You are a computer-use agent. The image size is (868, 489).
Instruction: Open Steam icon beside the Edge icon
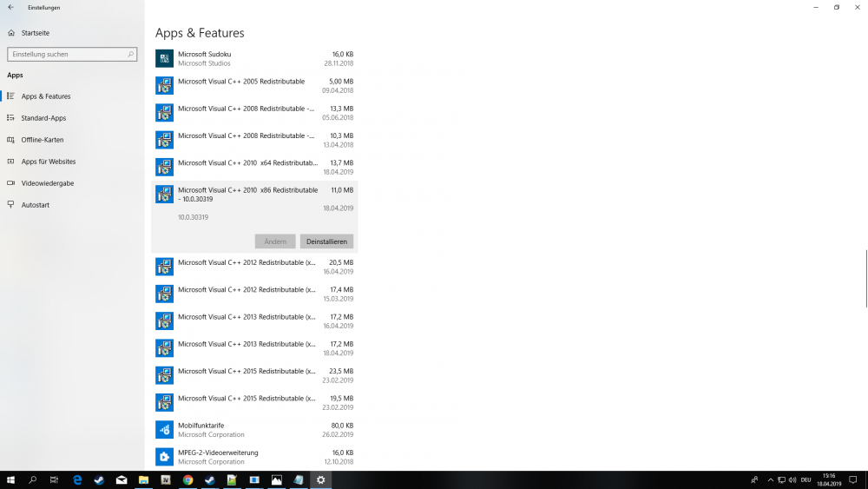click(x=99, y=480)
